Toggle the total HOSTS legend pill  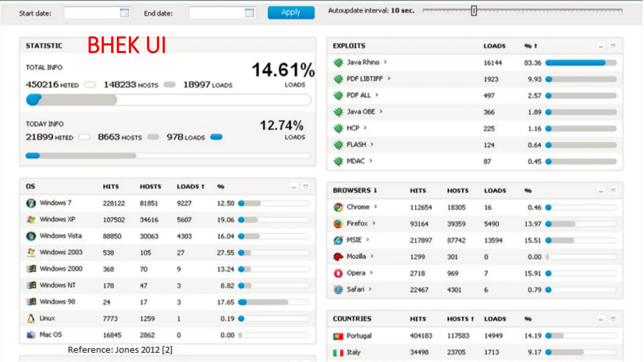point(169,85)
